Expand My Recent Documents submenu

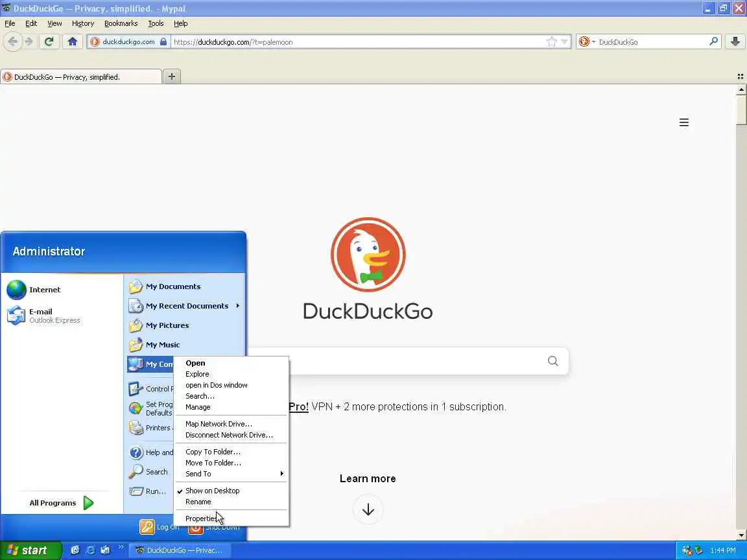coord(185,306)
